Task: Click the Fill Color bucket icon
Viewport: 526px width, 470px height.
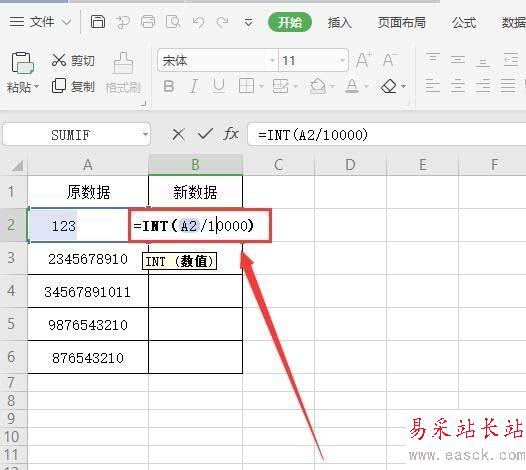Action: (318, 86)
